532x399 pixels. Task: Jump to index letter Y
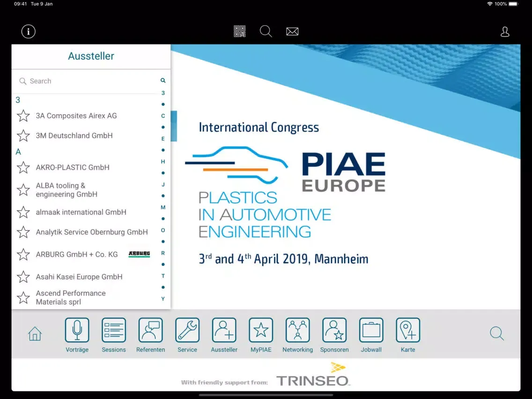click(x=163, y=299)
